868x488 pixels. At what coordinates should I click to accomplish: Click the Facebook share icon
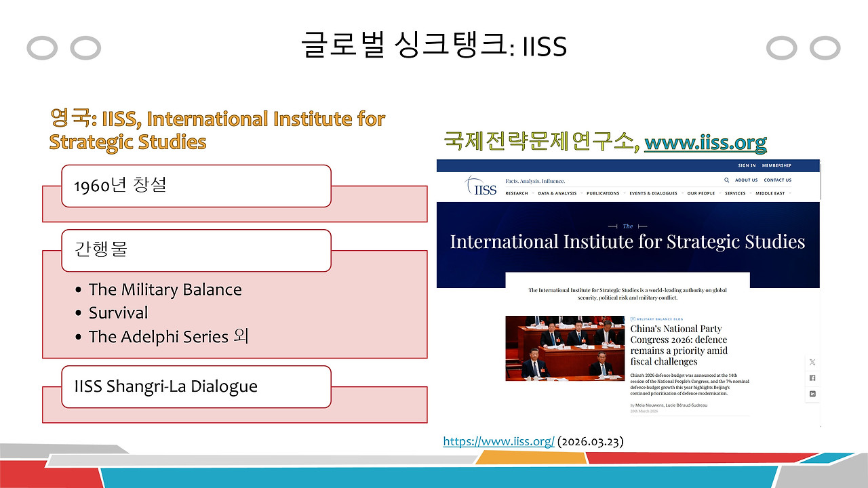812,378
